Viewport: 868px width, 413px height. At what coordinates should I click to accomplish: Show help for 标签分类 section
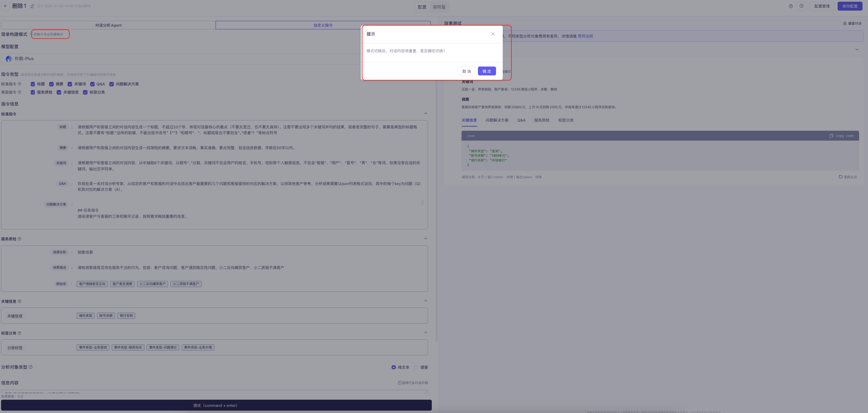pyautogui.click(x=19, y=333)
